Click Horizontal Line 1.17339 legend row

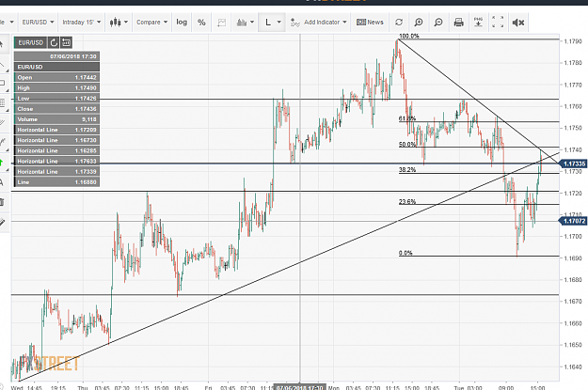click(x=57, y=172)
